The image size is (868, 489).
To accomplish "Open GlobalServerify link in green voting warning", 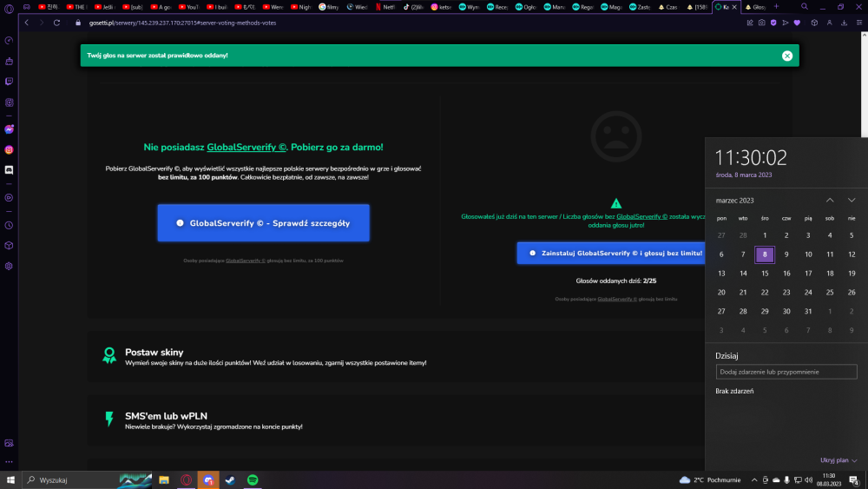I will [642, 216].
